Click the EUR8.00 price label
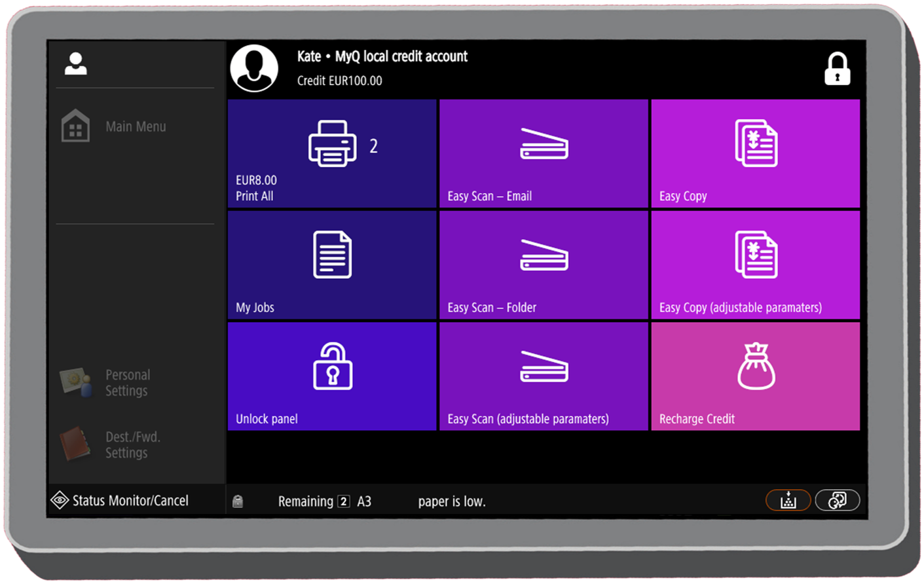The width and height of the screenshot is (924, 582). pos(256,180)
